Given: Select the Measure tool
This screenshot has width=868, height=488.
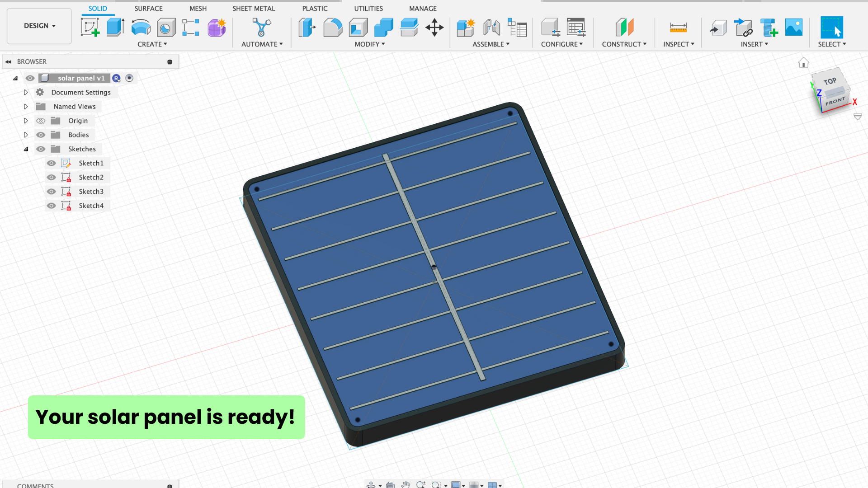Looking at the screenshot, I should (x=678, y=28).
